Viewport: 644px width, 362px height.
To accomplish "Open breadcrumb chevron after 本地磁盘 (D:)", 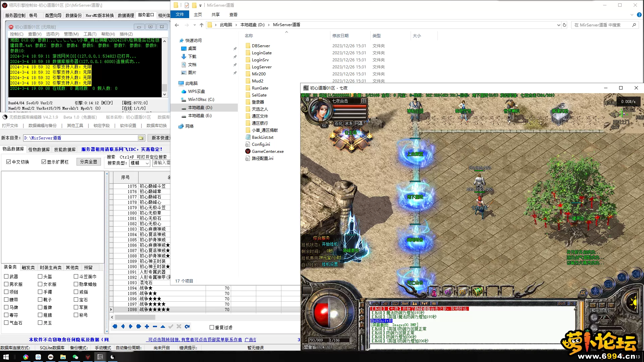I will 269,25.
